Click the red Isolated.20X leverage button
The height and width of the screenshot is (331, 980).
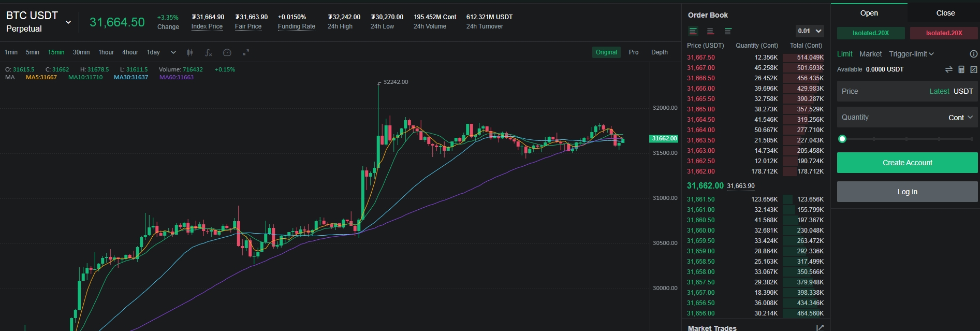pos(944,33)
